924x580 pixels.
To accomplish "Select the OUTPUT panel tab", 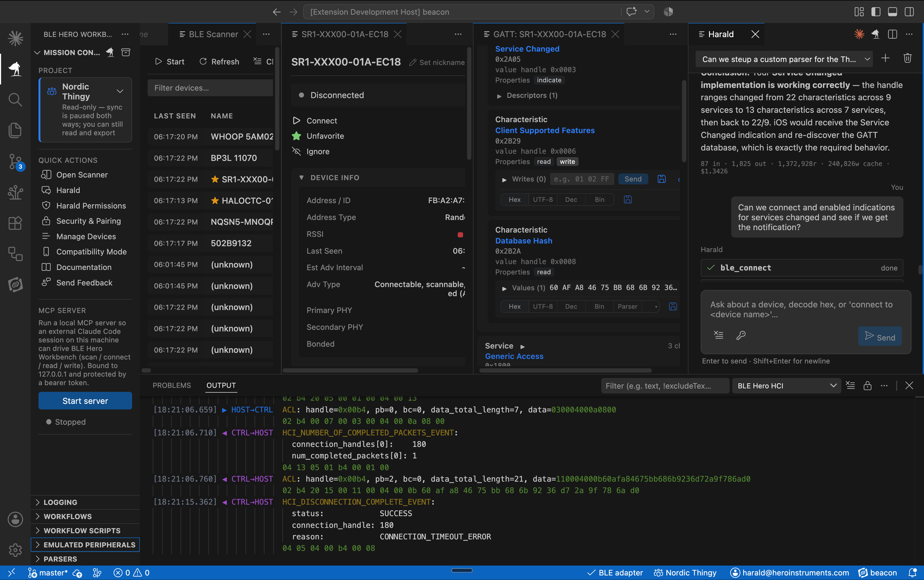I will click(221, 385).
